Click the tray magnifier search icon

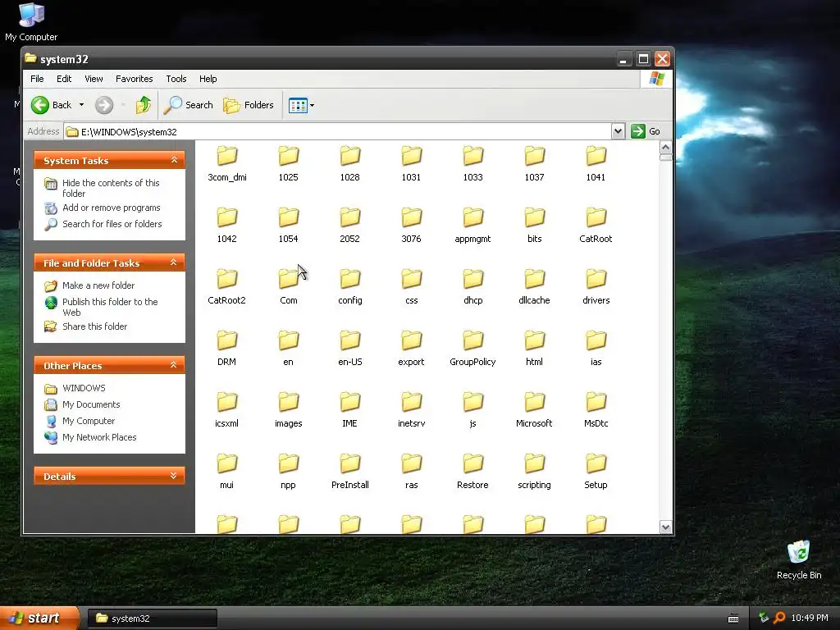tap(779, 619)
